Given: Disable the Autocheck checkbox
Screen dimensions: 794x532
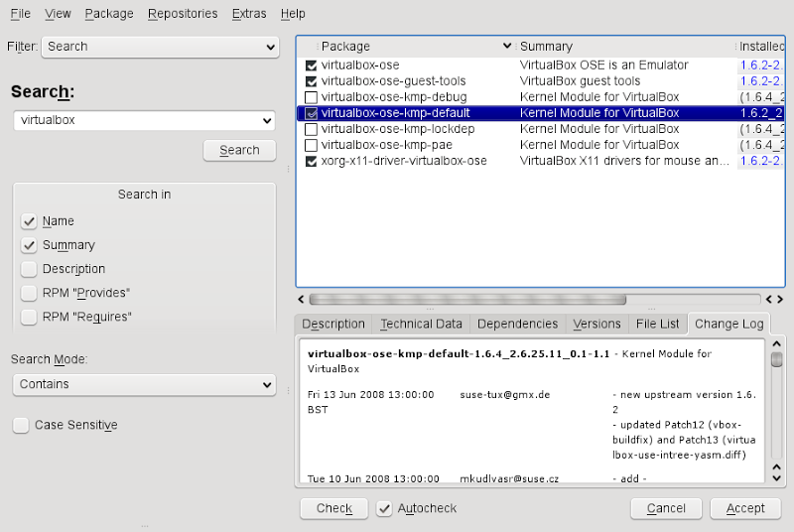Looking at the screenshot, I should pos(385,508).
